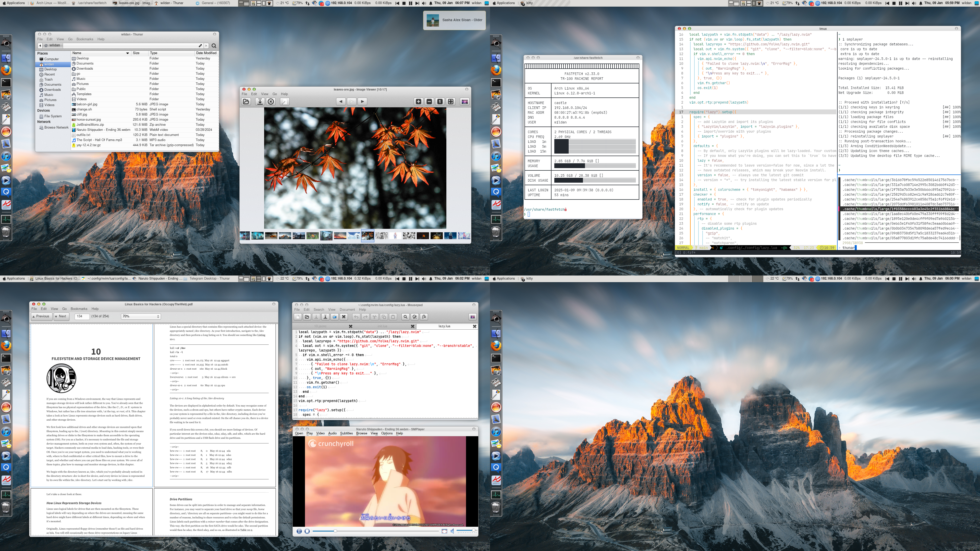This screenshot has height=551, width=980.
Task: Click Zoom In plus icon in Image Viewer
Action: [x=419, y=102]
